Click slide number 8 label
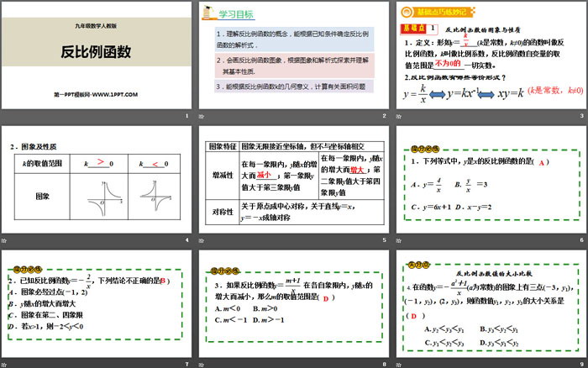Viewport: 588px width, 368px height. click(385, 365)
